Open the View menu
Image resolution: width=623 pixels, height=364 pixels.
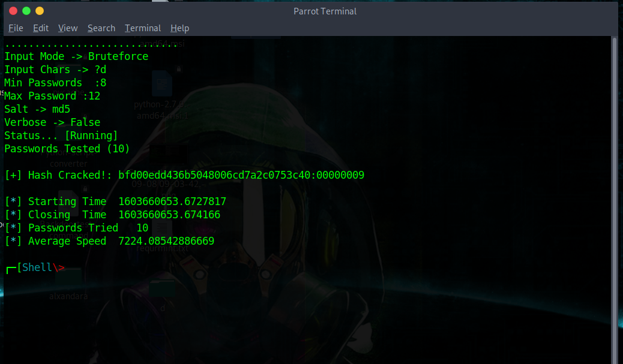click(68, 28)
